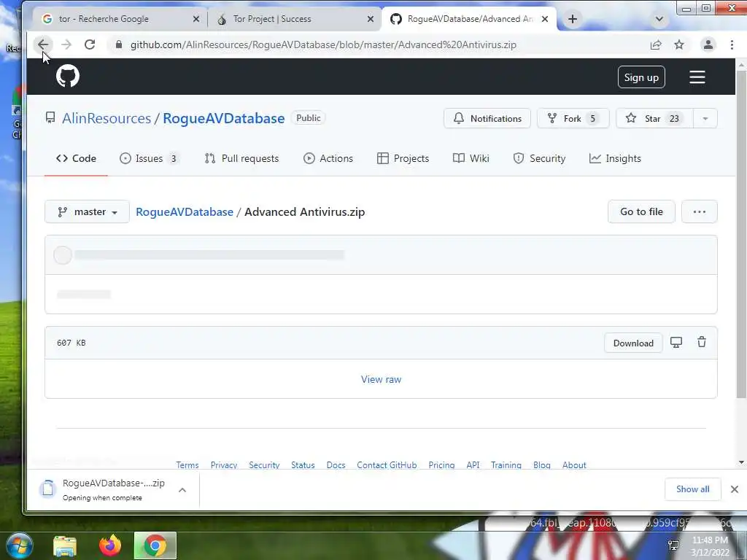Open the master branch dropdown
This screenshot has width=747, height=560.
88,212
